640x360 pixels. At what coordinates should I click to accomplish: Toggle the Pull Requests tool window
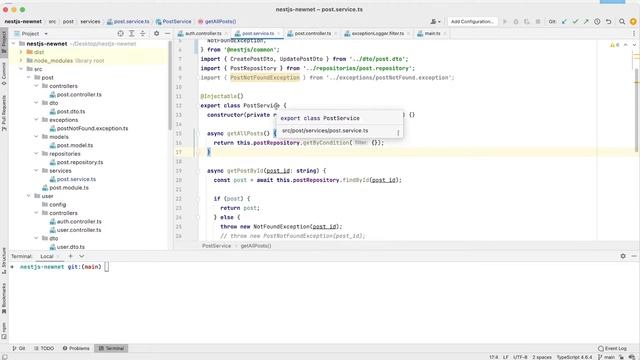pyautogui.click(x=4, y=113)
